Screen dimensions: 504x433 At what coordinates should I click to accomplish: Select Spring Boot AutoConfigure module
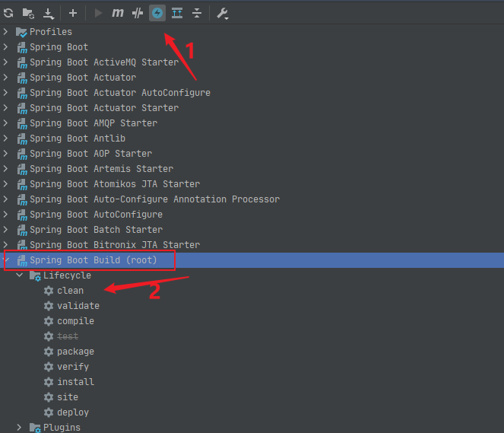[x=96, y=215]
